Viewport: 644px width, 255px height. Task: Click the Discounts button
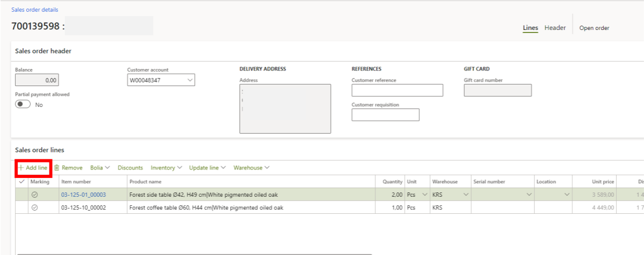point(130,168)
